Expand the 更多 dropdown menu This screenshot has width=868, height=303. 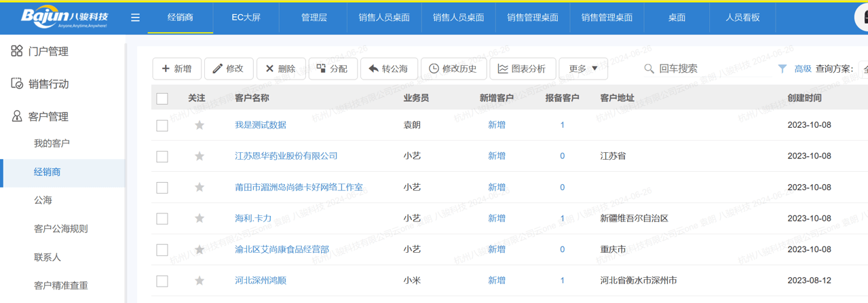click(583, 69)
